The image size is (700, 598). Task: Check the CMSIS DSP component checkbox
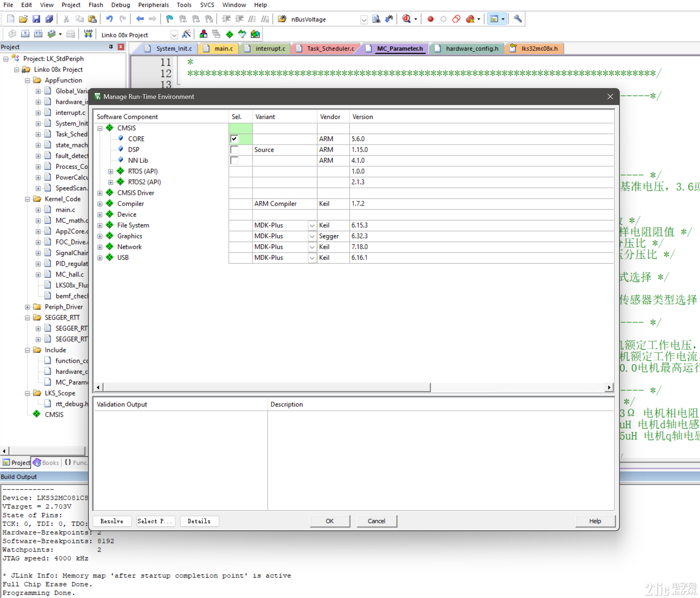tap(234, 150)
